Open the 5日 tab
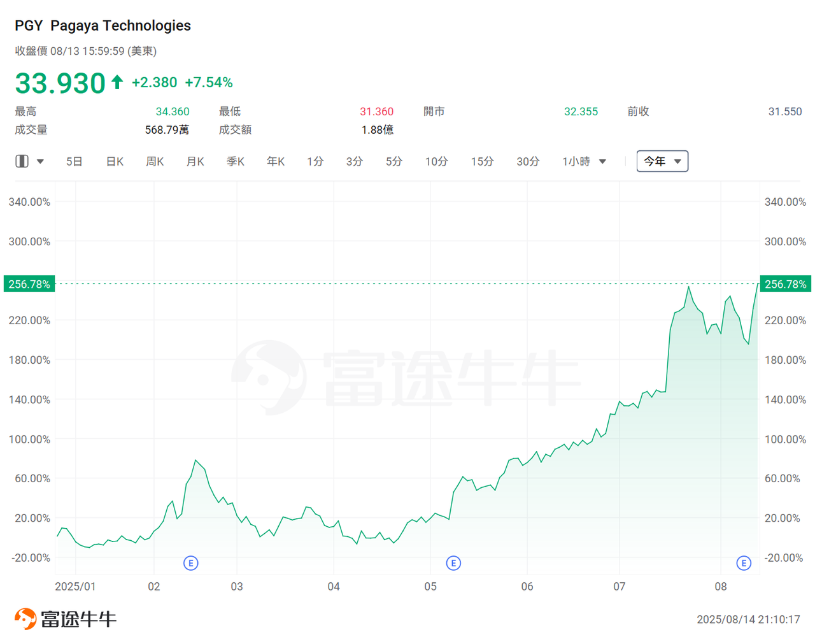815x644 pixels. coord(74,161)
